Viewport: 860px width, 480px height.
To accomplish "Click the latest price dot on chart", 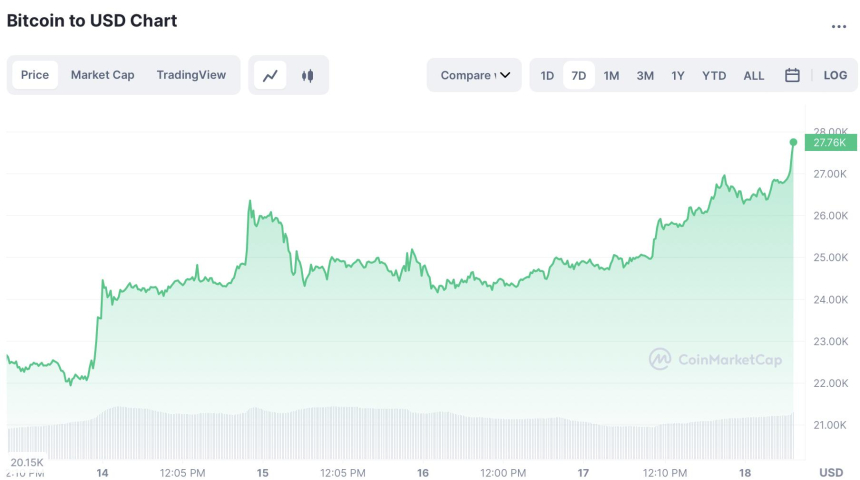I will click(794, 142).
